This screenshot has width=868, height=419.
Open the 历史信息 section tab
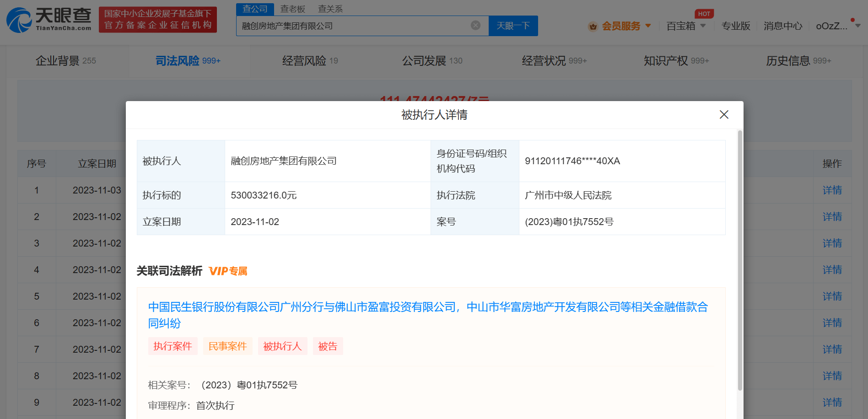pyautogui.click(x=798, y=61)
